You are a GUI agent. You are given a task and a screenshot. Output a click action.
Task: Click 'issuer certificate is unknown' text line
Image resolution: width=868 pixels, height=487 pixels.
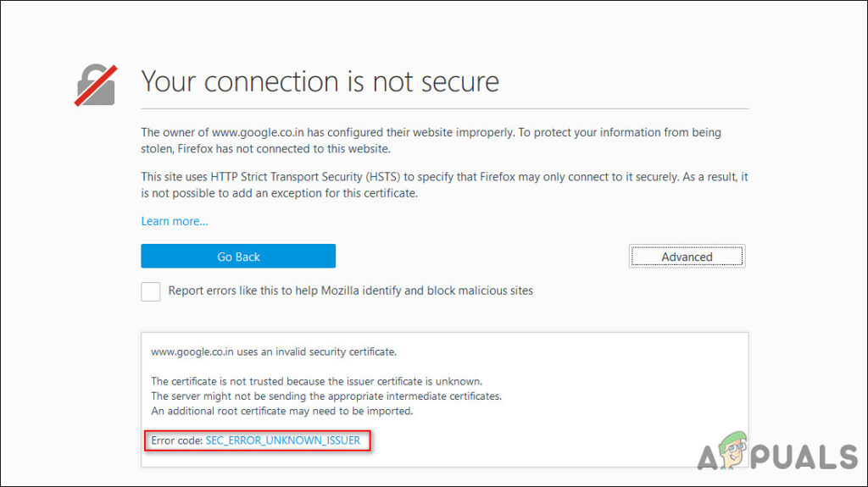(x=317, y=381)
